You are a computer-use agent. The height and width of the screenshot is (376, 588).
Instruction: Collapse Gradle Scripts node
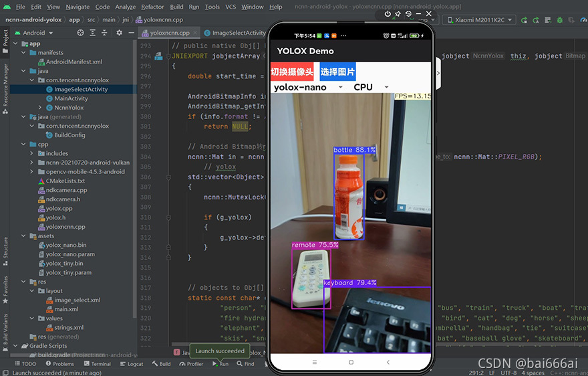(x=15, y=346)
